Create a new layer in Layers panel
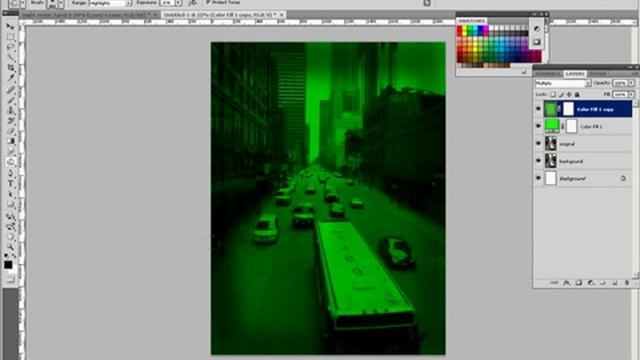 (615, 282)
